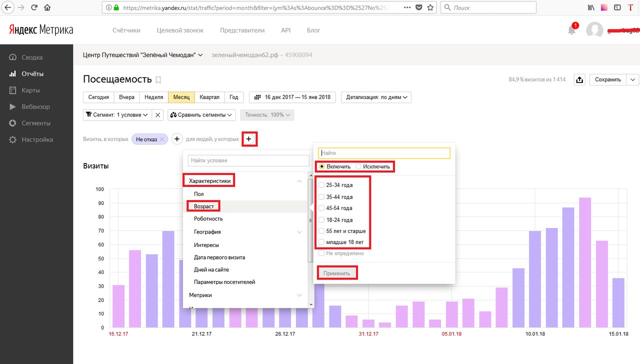Open the calendar date range picker

click(293, 97)
